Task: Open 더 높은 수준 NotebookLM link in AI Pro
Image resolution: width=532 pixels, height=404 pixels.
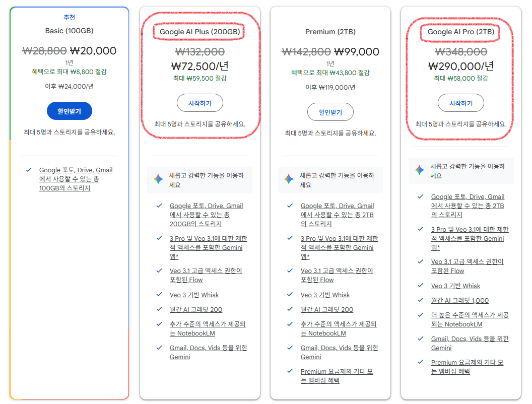Action: 470,319
